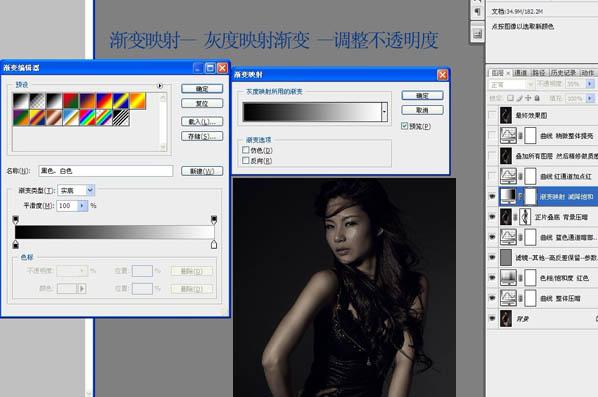This screenshot has width=598, height=397.
Task: Hide the 背景 layer
Action: tap(493, 318)
